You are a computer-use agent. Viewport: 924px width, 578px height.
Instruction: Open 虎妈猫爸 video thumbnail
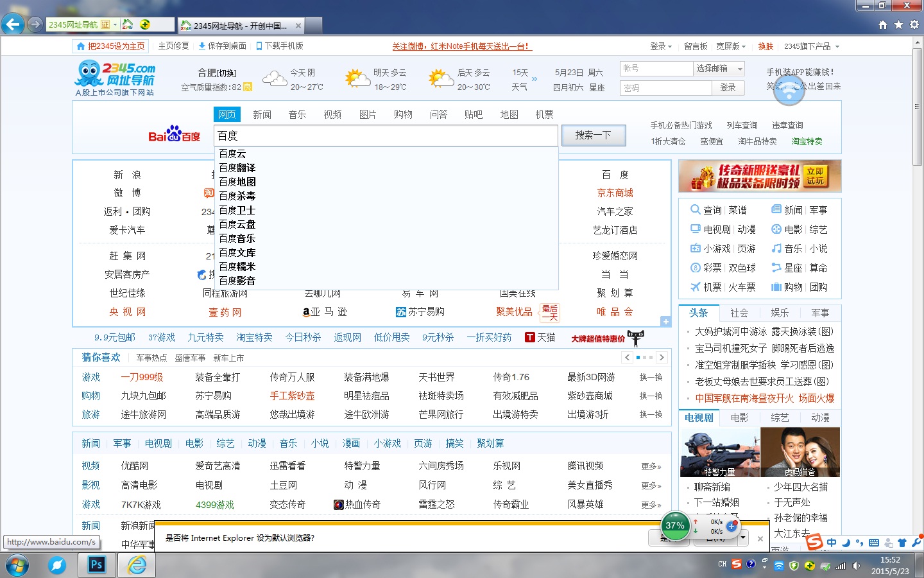click(x=800, y=452)
